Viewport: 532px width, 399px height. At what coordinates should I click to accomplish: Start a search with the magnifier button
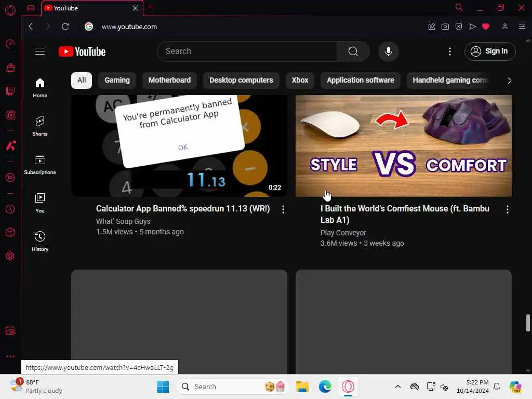click(x=353, y=51)
